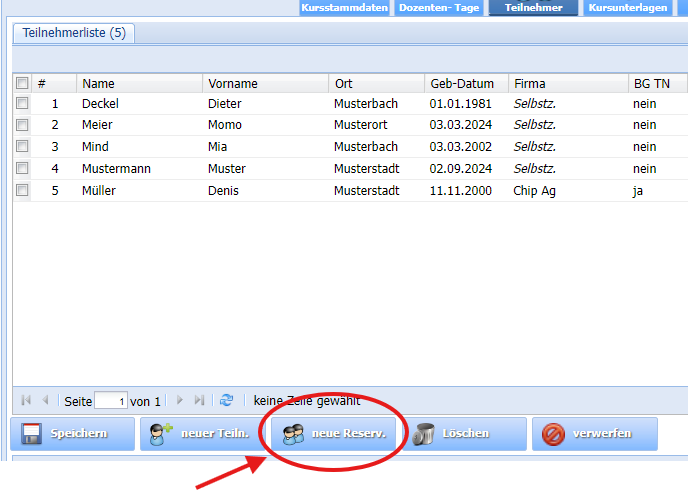
Task: Sort by the Geb-Datum column header
Action: click(462, 84)
